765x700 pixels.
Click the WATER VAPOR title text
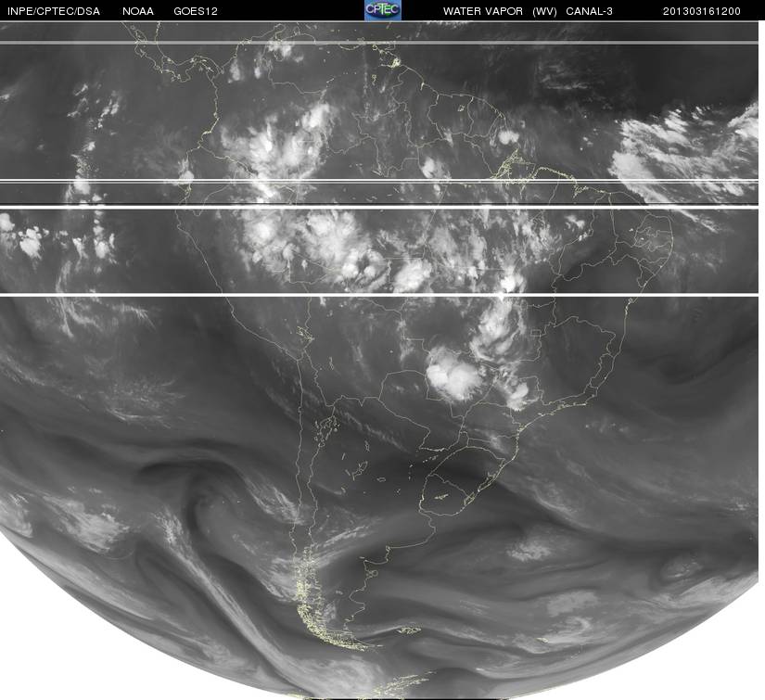pyautogui.click(x=483, y=11)
